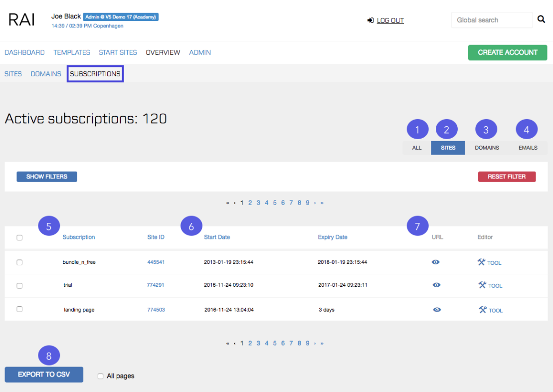553x392 pixels.
Task: Check the landing page row checkbox
Action: [20, 309]
